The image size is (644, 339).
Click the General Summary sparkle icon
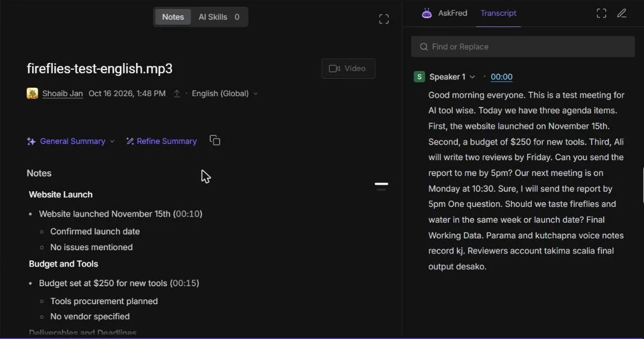coord(31,141)
